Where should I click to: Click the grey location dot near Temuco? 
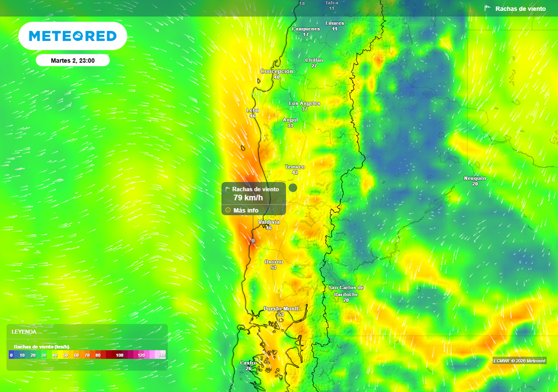click(x=293, y=188)
